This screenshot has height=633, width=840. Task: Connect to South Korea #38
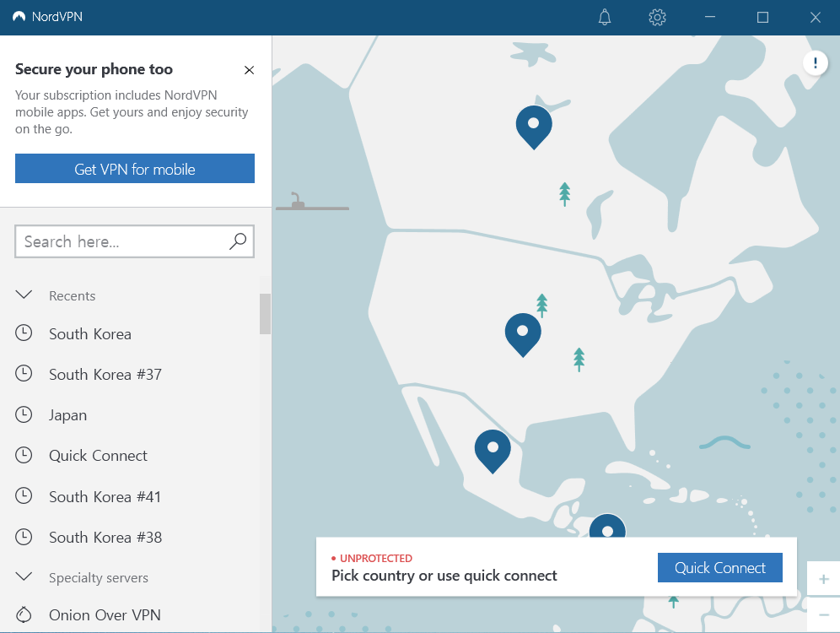click(x=105, y=537)
